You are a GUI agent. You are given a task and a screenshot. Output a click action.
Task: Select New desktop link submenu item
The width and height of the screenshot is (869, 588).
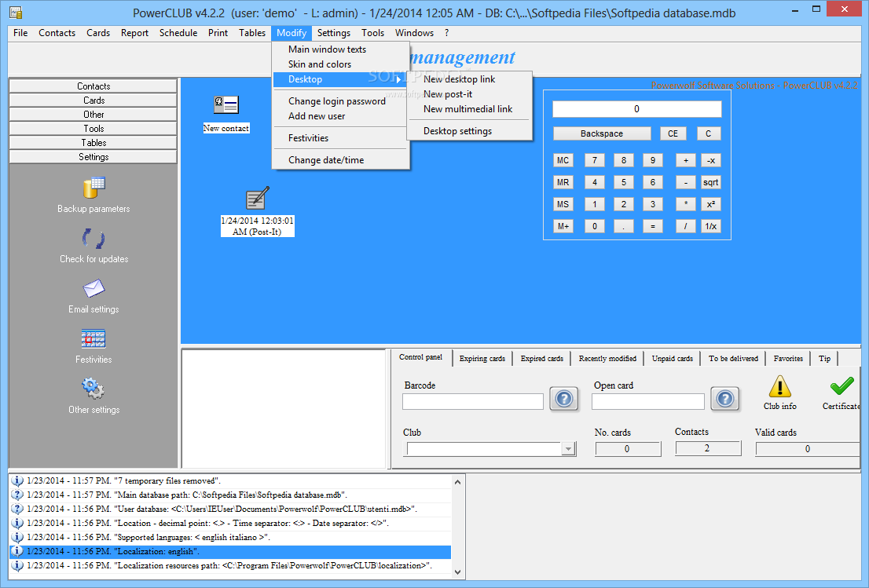point(469,79)
